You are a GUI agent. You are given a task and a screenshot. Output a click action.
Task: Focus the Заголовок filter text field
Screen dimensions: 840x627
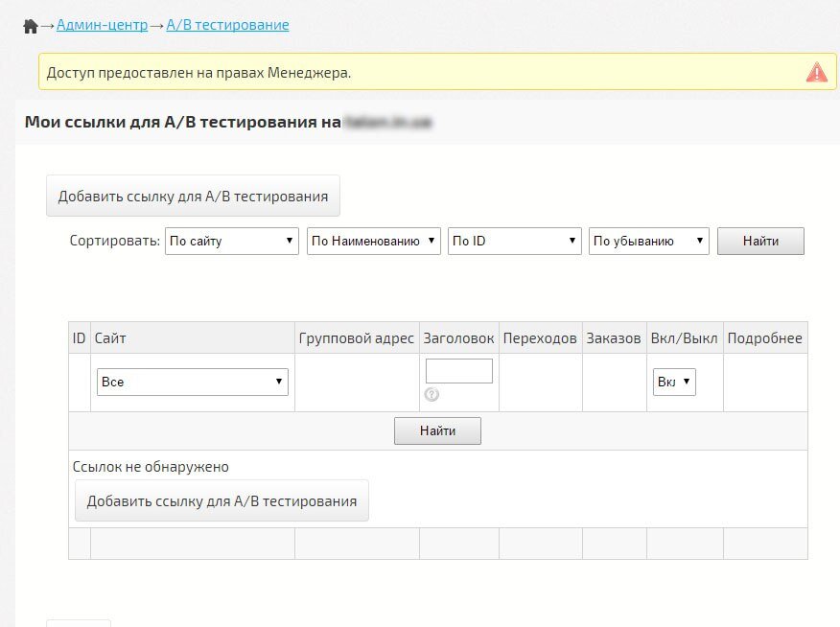[458, 371]
